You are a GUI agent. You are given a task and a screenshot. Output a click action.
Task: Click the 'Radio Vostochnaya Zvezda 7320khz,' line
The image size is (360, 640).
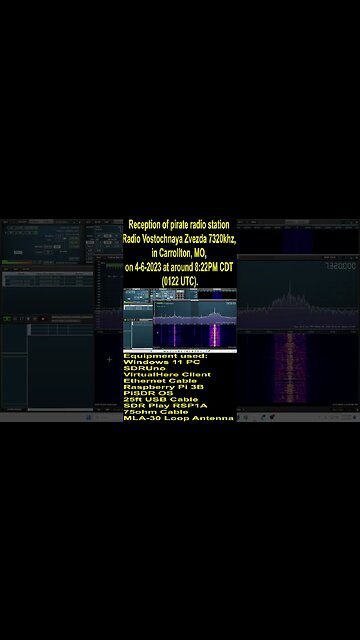click(x=180, y=239)
